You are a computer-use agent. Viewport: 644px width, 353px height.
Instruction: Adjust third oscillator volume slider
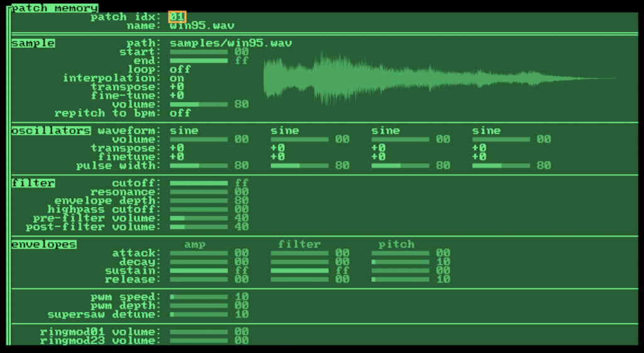[x=401, y=139]
